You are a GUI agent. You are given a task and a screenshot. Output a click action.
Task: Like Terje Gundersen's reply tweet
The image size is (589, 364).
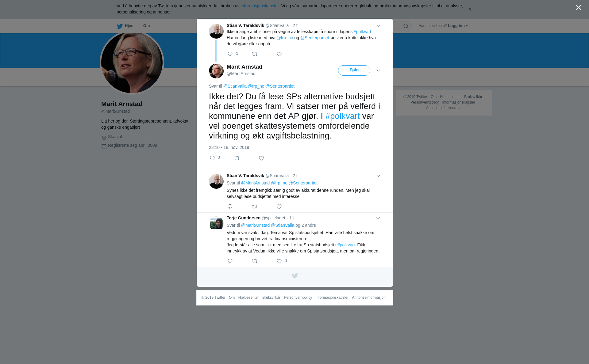tap(279, 261)
